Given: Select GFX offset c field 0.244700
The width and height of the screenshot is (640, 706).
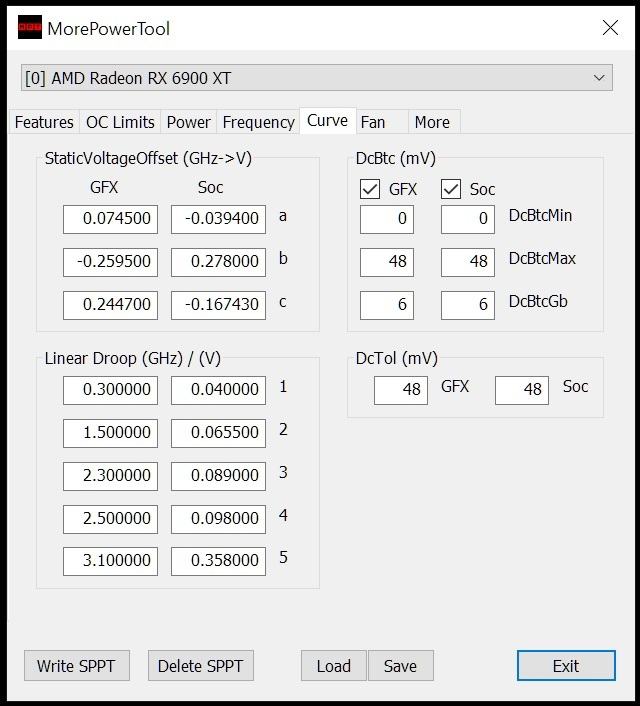Looking at the screenshot, I should click(x=110, y=305).
